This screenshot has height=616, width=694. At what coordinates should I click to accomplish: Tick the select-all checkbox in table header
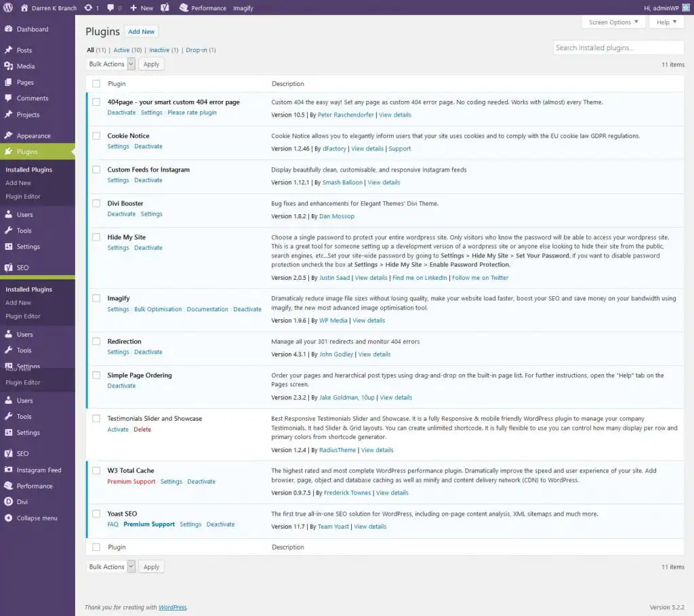click(96, 83)
